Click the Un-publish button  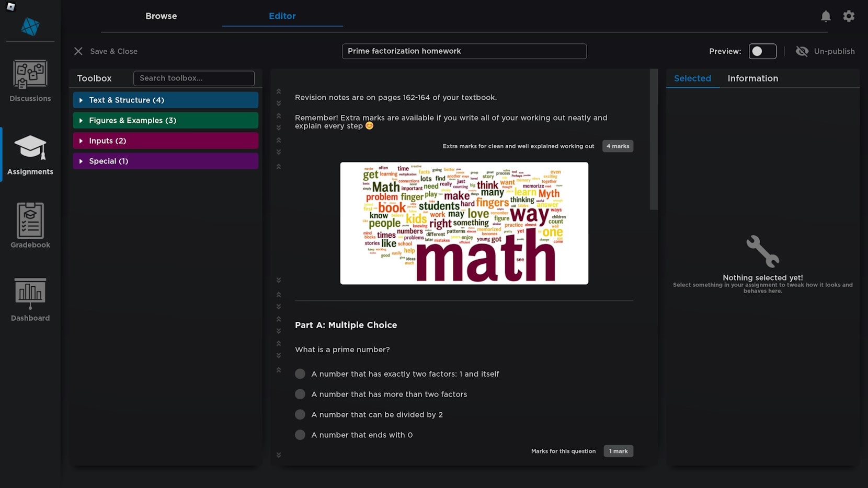(x=825, y=51)
